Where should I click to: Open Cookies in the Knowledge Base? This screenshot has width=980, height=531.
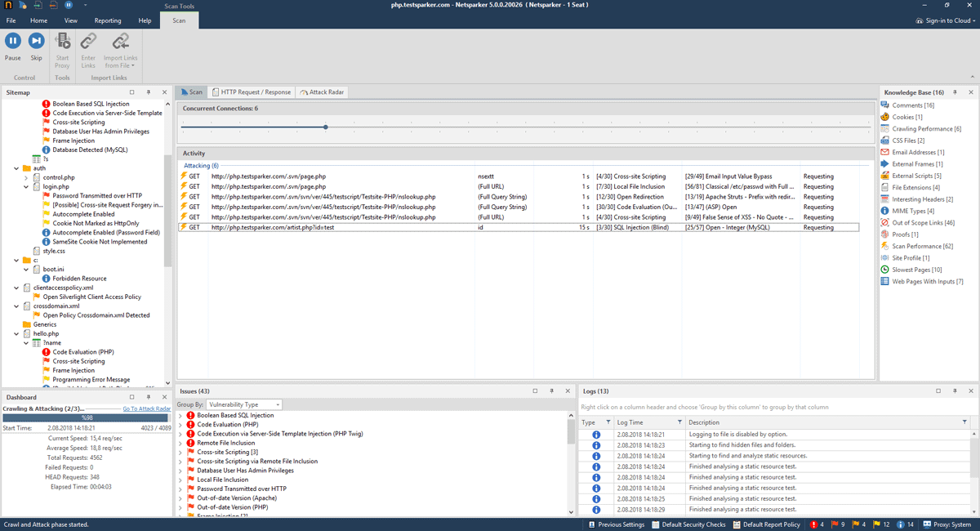pyautogui.click(x=902, y=116)
